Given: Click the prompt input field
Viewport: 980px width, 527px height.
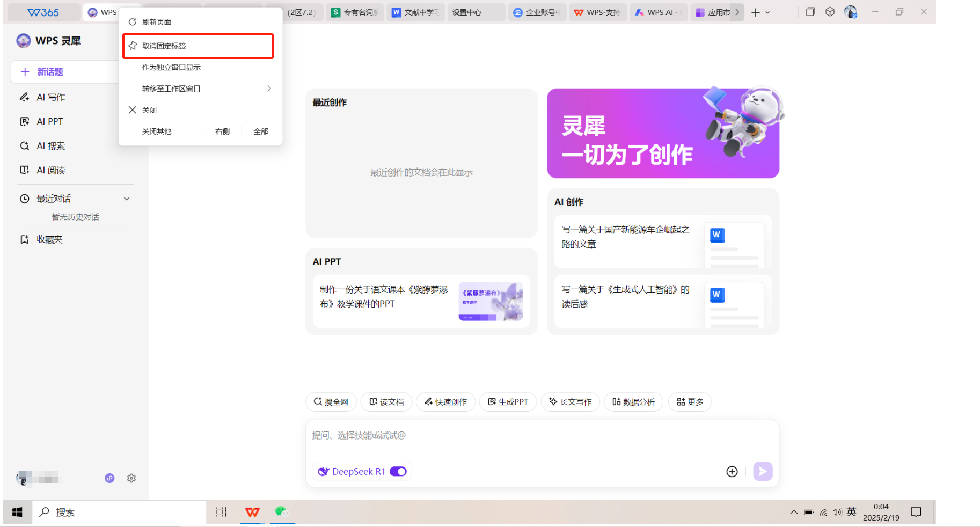Looking at the screenshot, I should click(542, 435).
